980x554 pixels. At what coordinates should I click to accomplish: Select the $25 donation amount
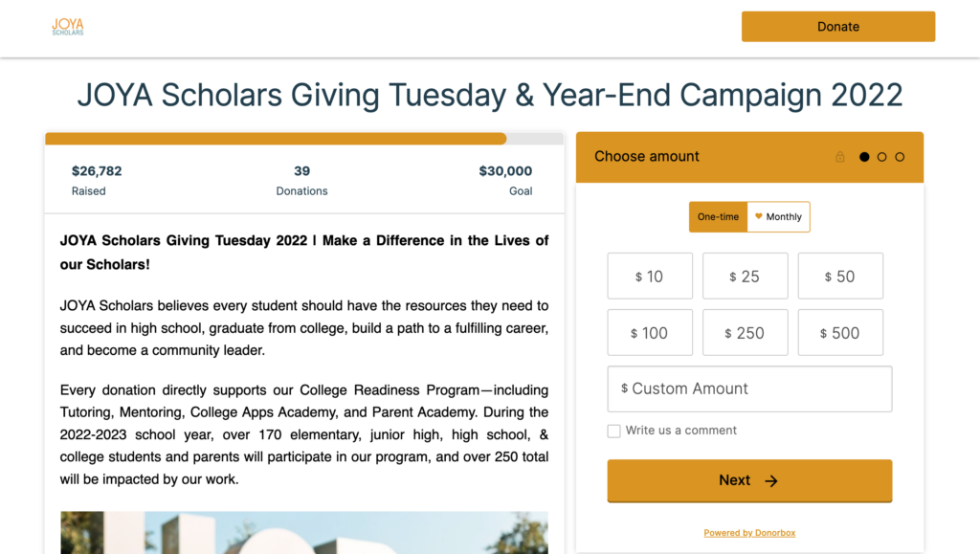tap(745, 276)
